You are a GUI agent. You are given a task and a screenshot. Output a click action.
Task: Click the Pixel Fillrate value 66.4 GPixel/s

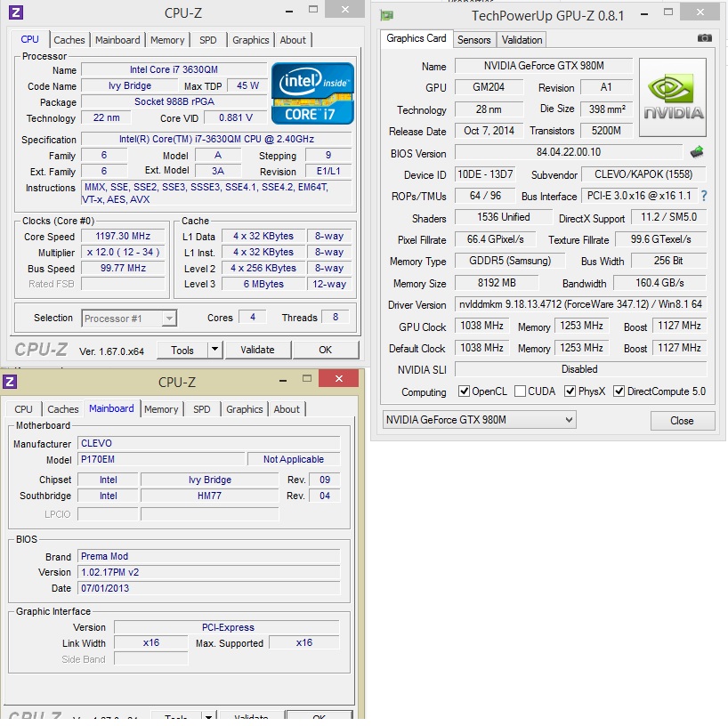pyautogui.click(x=495, y=239)
